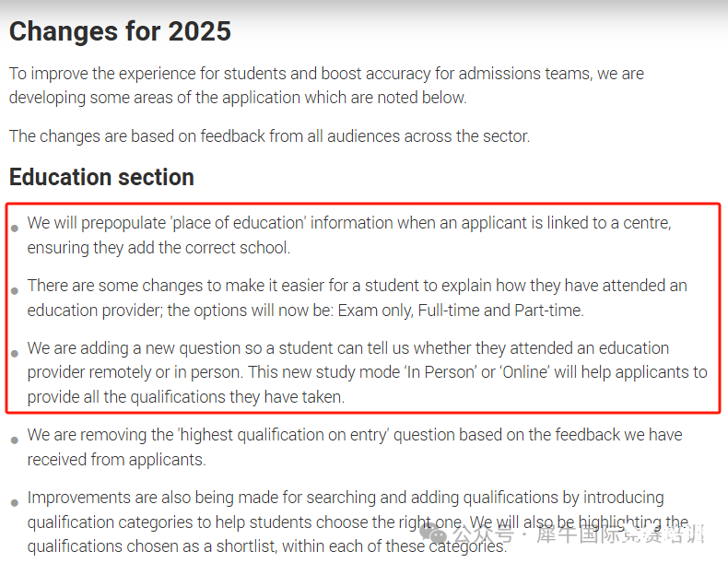Click the bullet before 'Improvements are also being made'
Image resolution: width=728 pixels, height=563 pixels.
[15, 503]
